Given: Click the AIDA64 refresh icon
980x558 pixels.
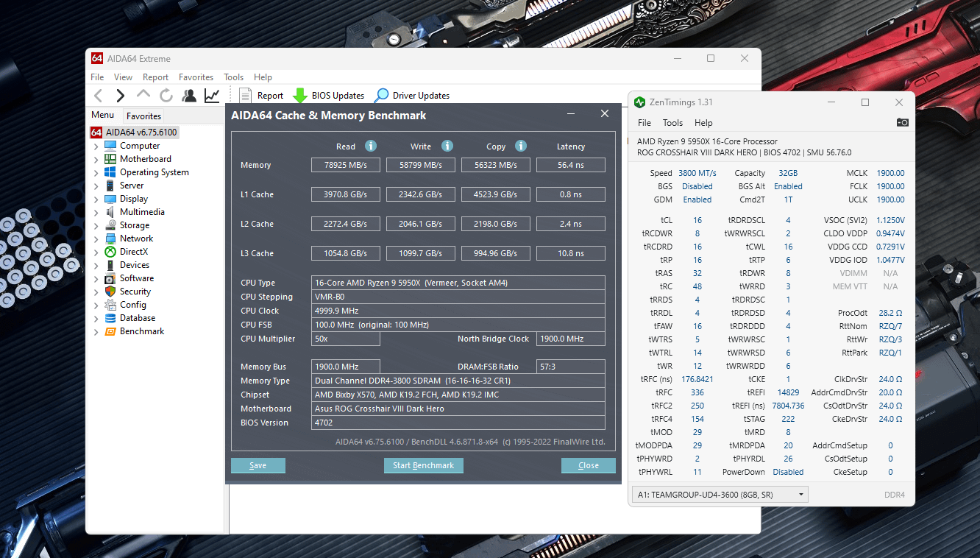Looking at the screenshot, I should 166,95.
